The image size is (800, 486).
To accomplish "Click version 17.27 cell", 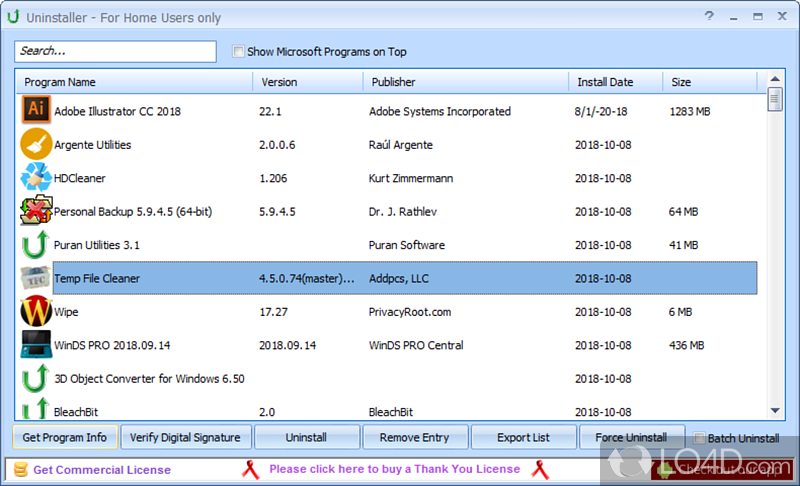I will tap(273, 312).
